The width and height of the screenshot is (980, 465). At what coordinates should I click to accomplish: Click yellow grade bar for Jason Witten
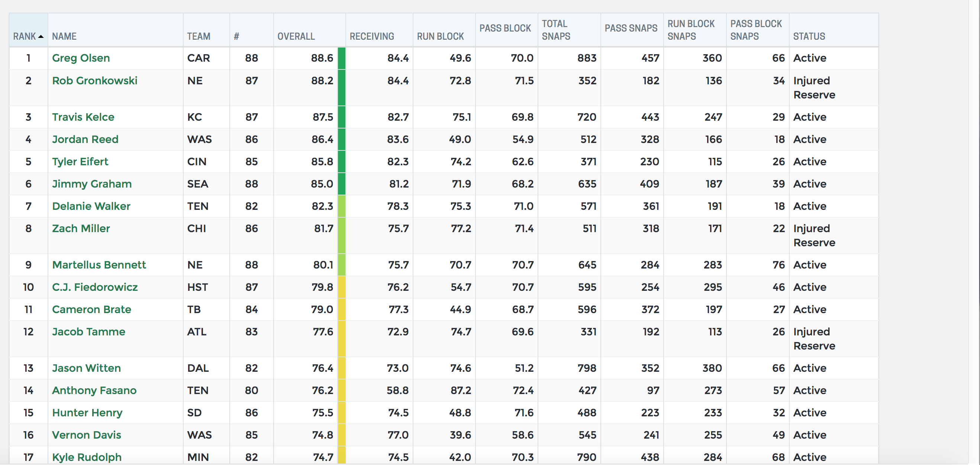coord(341,368)
